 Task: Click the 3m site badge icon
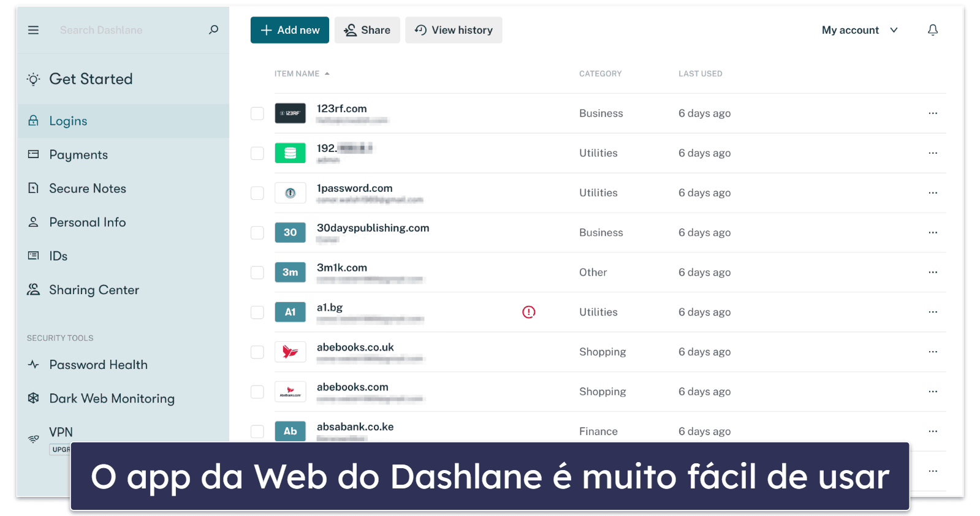coord(290,272)
